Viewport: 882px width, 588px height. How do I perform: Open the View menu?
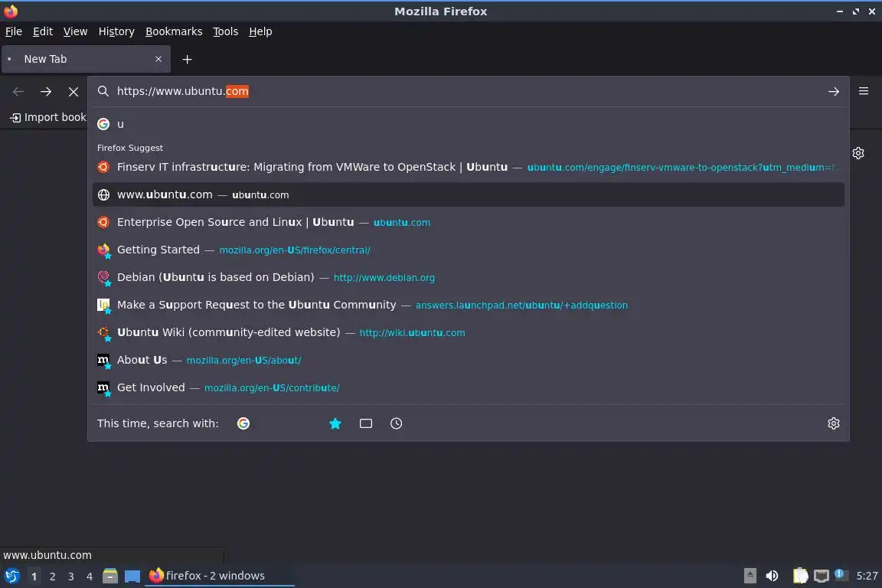pos(75,31)
